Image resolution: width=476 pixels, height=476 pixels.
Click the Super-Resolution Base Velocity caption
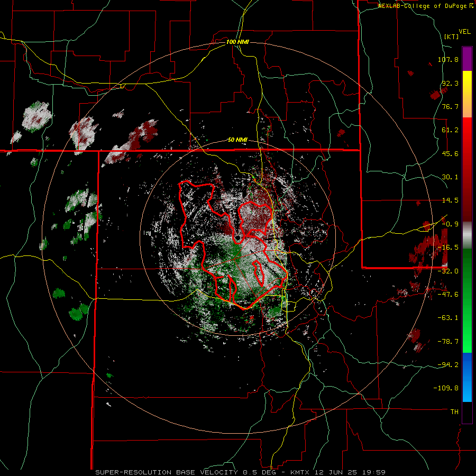point(241,472)
